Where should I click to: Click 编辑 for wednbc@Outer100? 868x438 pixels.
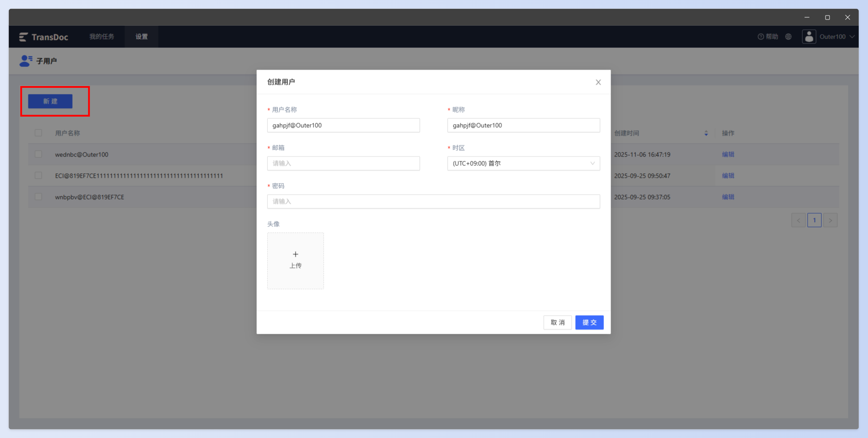pyautogui.click(x=728, y=154)
